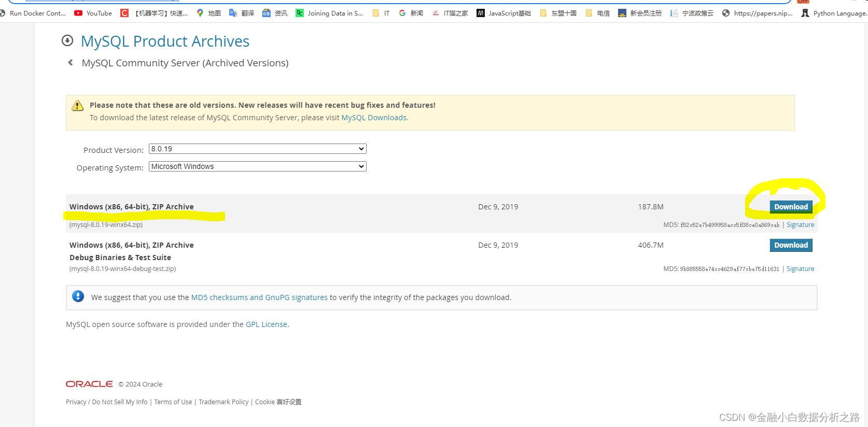This screenshot has width=868, height=427.
Task: Open the 翻译 translate bookmark
Action: (242, 13)
